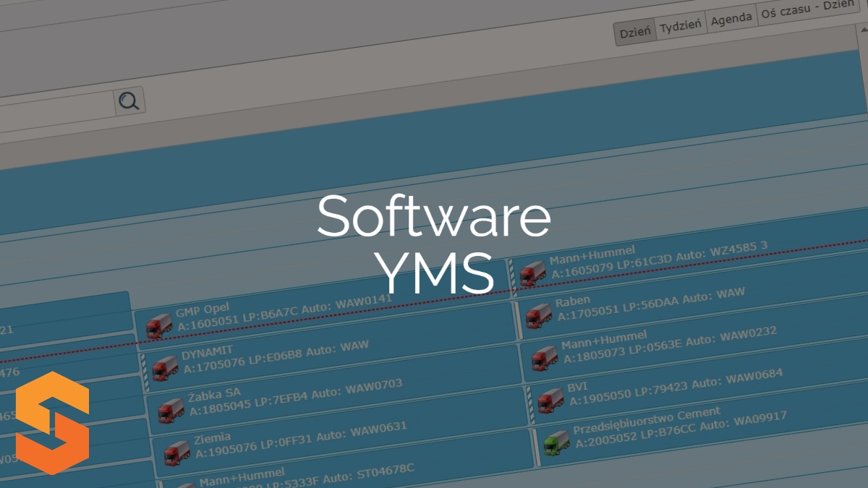
Task: Click the orange S logo
Action: pos(53,424)
